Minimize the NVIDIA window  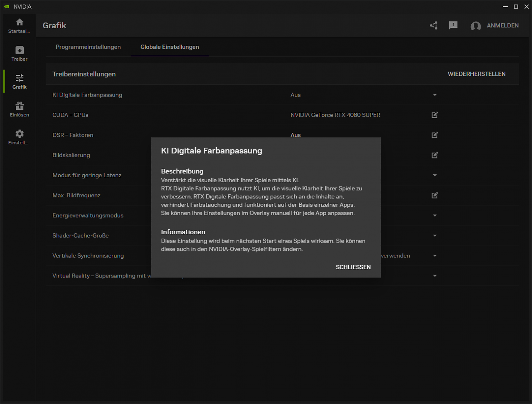[x=505, y=7]
